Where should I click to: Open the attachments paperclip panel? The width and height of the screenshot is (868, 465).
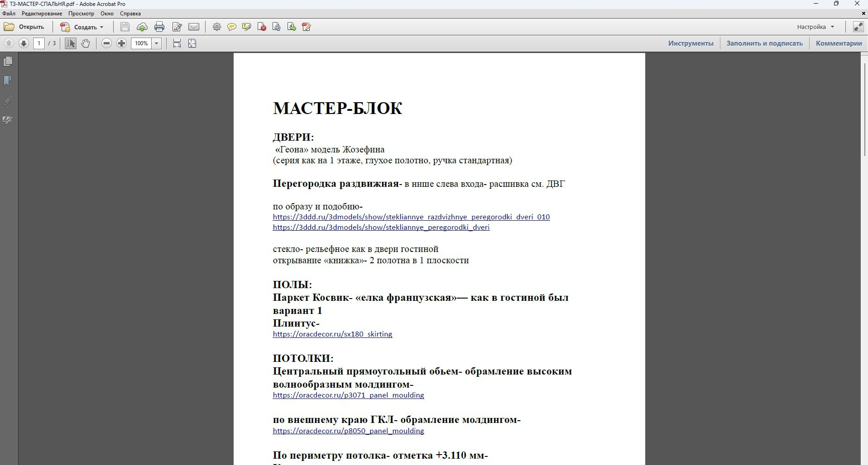click(8, 100)
